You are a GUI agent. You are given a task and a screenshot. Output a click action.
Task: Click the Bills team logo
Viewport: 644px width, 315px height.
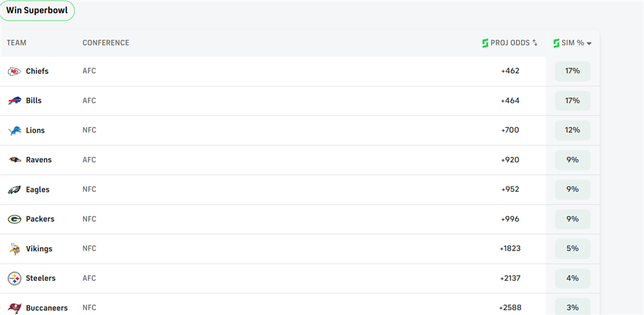(14, 101)
